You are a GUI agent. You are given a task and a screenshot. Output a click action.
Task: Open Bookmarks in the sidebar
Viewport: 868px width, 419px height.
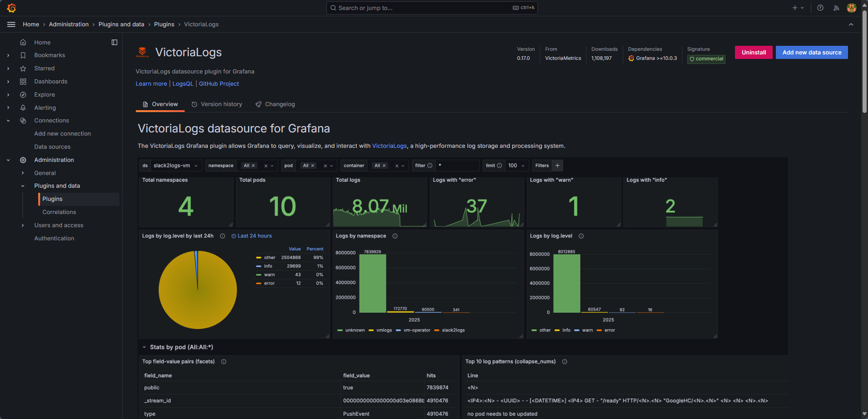coord(49,55)
